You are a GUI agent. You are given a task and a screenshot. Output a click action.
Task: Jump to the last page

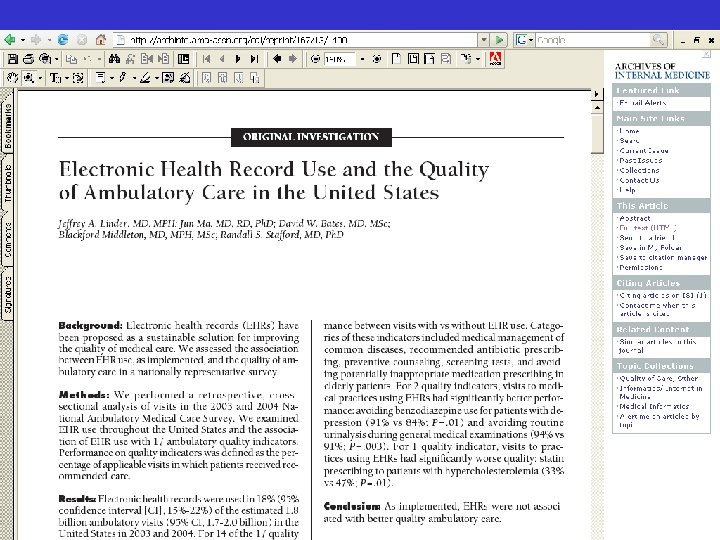coord(254,59)
